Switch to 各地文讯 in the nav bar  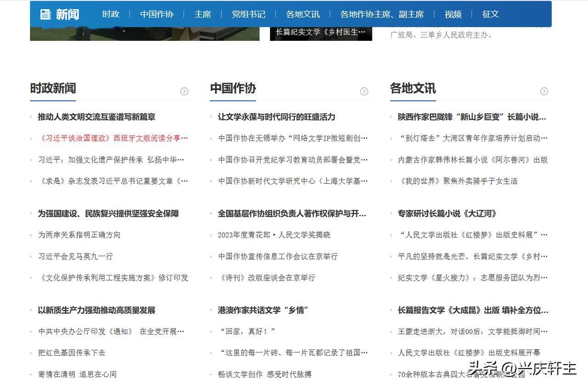pos(303,14)
